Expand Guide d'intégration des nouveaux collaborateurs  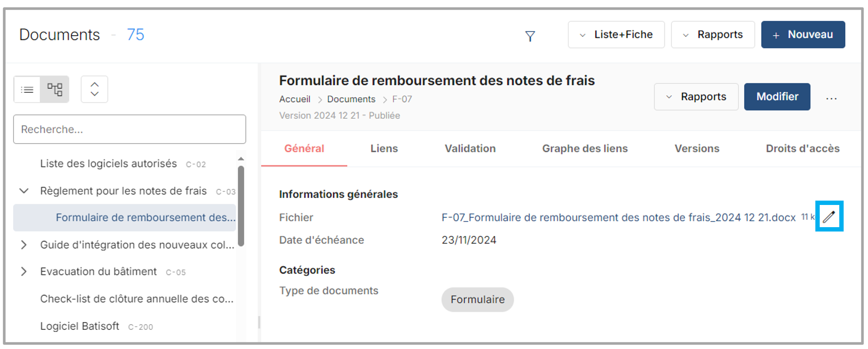tap(24, 245)
